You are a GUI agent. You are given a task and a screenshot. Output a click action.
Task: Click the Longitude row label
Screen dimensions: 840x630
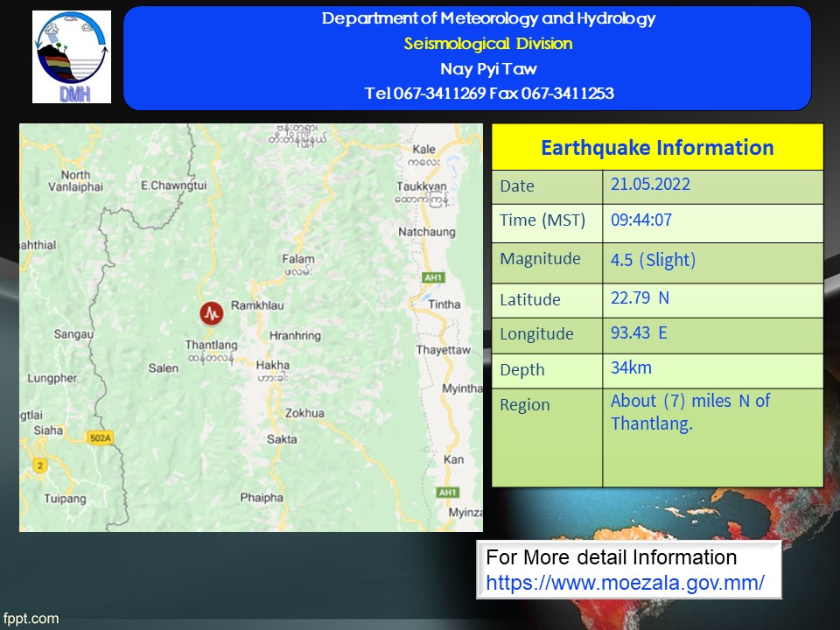pyautogui.click(x=536, y=334)
